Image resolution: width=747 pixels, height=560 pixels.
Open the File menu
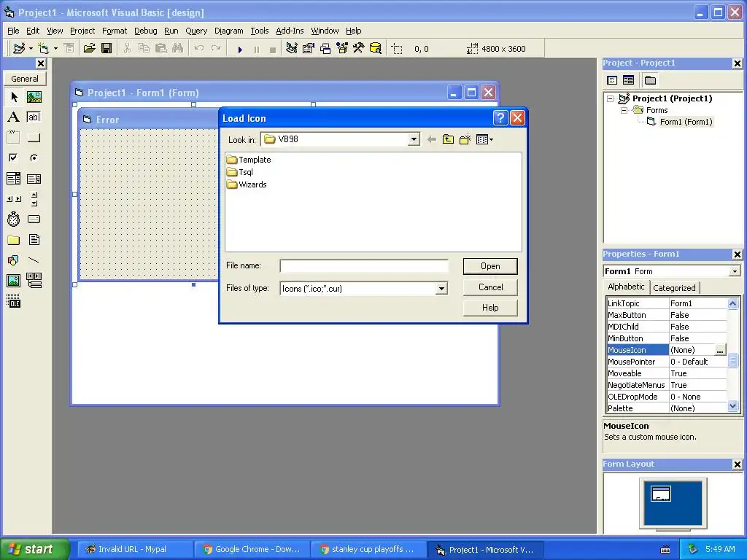point(13,31)
